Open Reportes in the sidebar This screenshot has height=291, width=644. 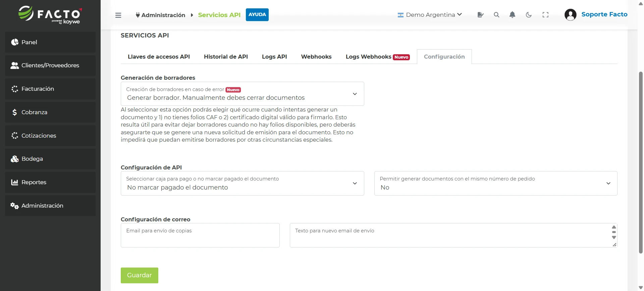pos(50,182)
